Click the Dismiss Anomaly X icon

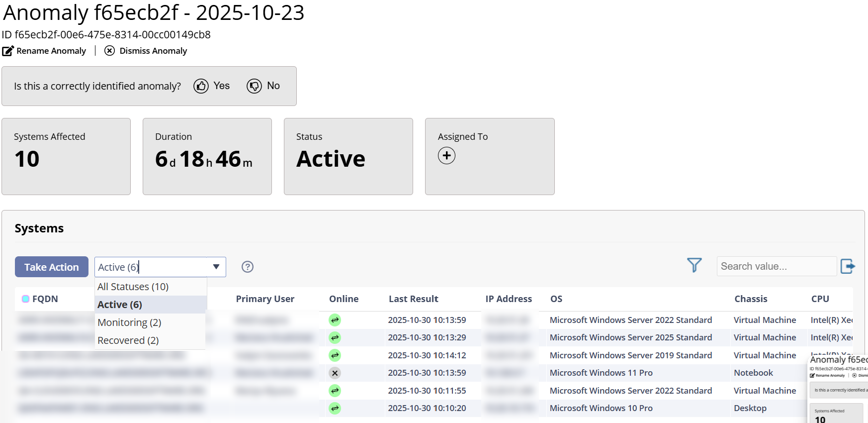pyautogui.click(x=109, y=51)
